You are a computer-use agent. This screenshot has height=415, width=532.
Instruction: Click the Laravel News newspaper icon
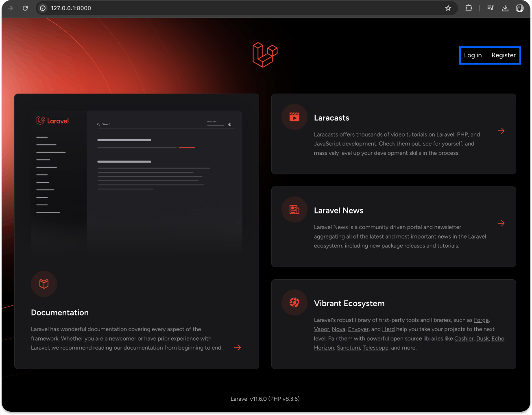point(294,210)
